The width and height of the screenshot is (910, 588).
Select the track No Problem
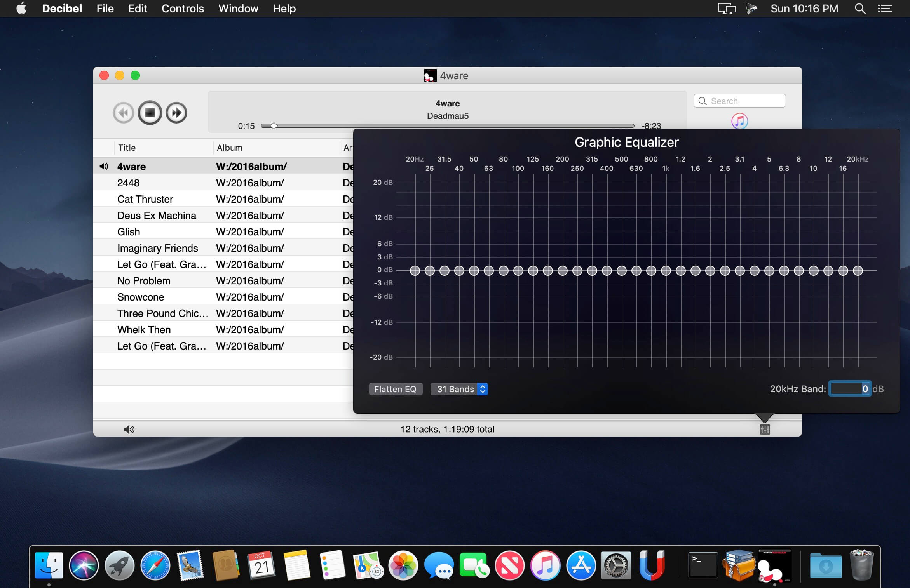[x=223, y=280]
